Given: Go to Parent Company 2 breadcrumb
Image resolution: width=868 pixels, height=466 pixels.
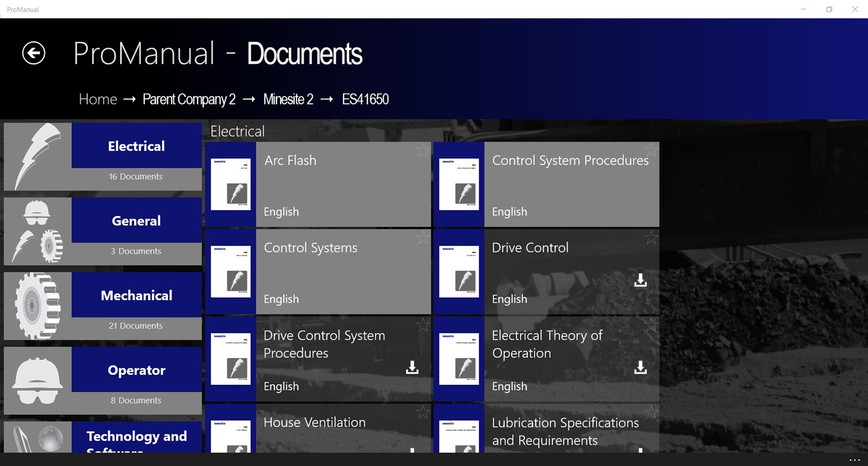Looking at the screenshot, I should pos(189,100).
